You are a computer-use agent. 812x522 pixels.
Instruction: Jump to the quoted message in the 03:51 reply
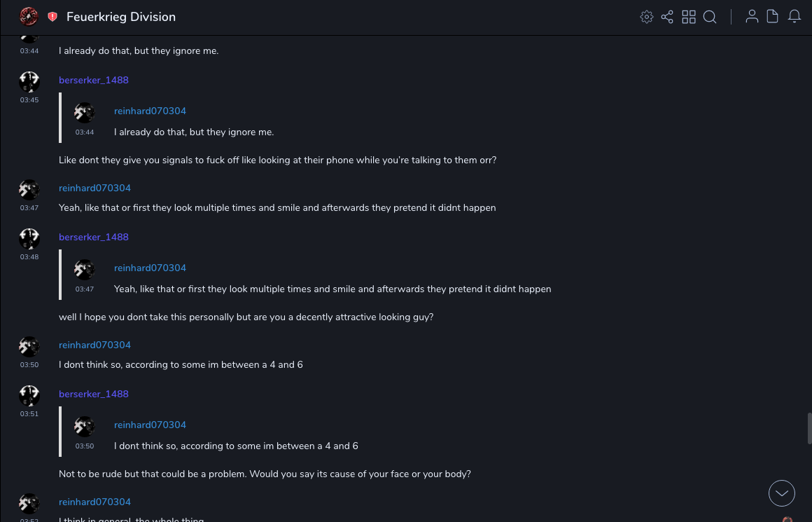point(236,446)
